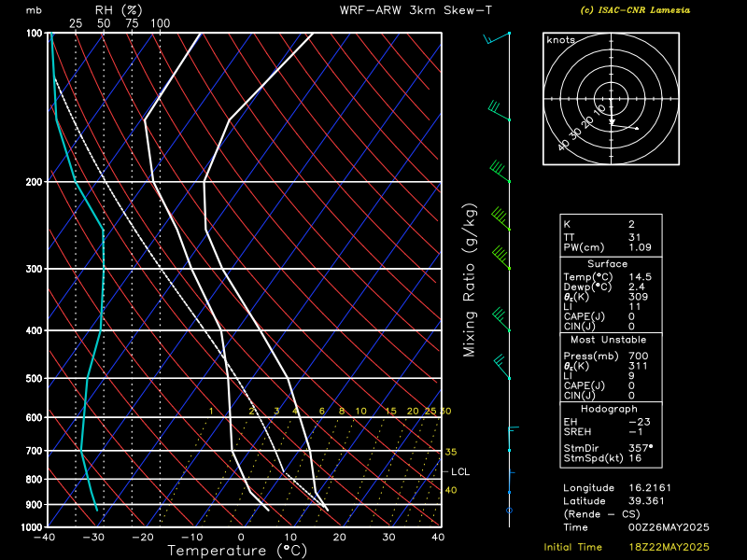Select the surface 'Temp(°C)' value 14.5
The height and width of the screenshot is (560, 747).
click(640, 277)
